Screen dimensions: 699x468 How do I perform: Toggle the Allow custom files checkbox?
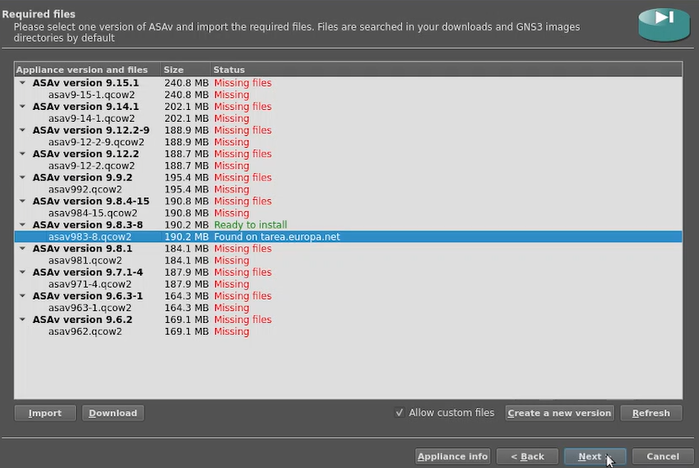399,413
